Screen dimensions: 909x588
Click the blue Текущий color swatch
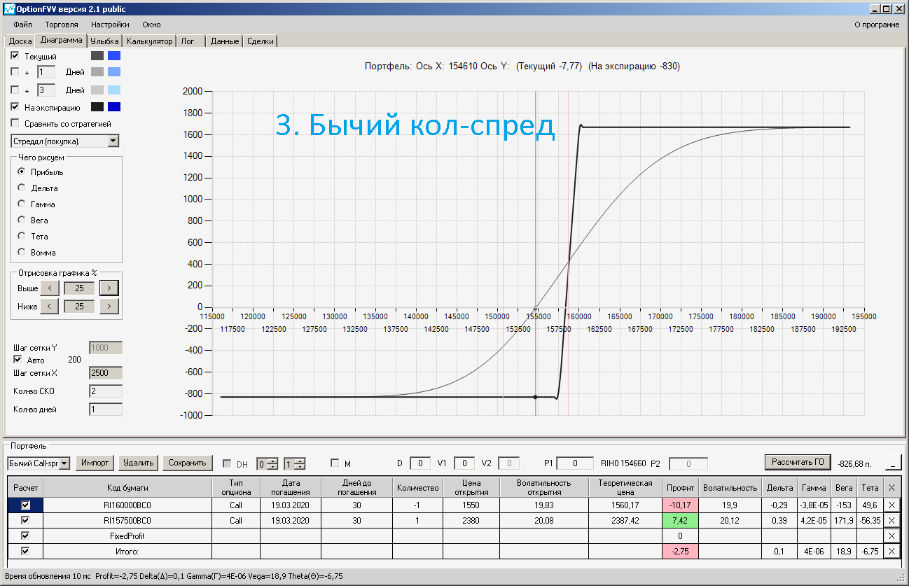(x=114, y=56)
